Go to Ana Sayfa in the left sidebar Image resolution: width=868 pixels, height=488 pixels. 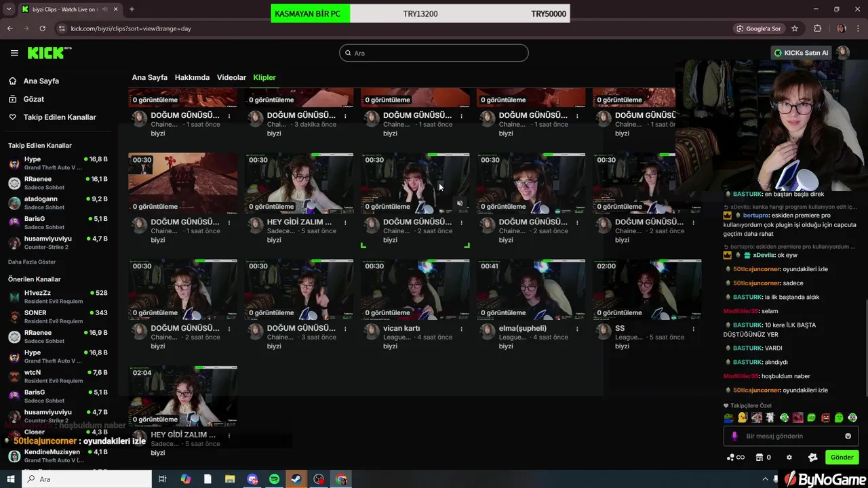point(41,81)
